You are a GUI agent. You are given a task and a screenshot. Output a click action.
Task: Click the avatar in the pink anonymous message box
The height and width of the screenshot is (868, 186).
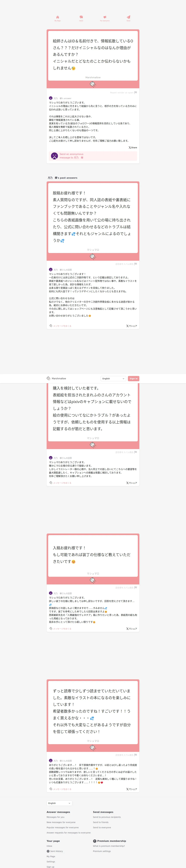tap(54, 156)
